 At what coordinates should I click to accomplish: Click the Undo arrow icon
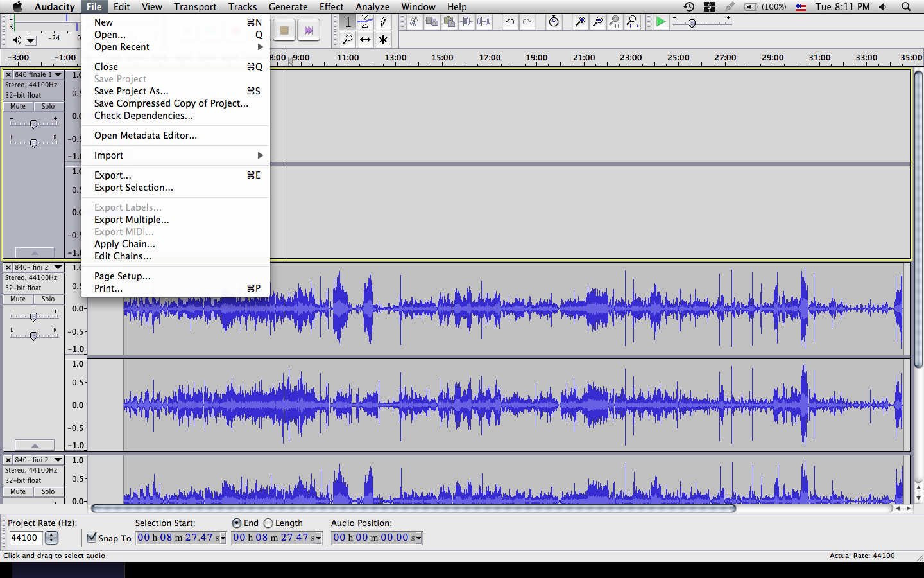pyautogui.click(x=509, y=22)
